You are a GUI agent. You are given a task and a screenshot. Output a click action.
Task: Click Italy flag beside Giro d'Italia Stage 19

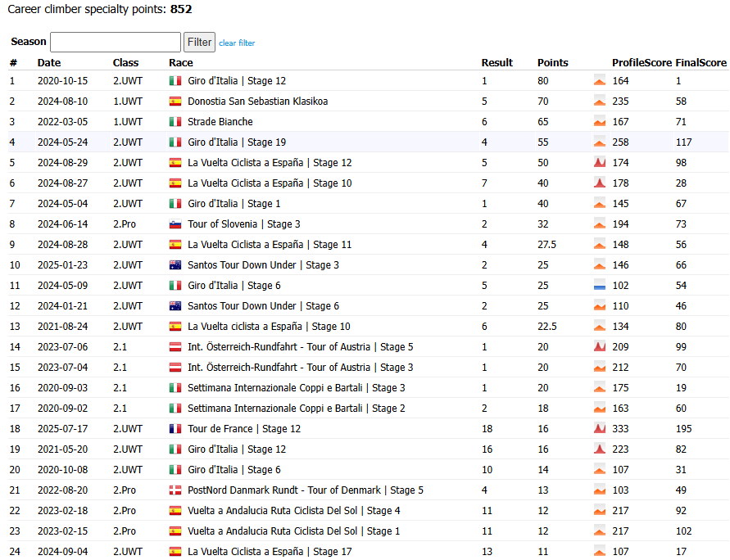click(x=175, y=142)
